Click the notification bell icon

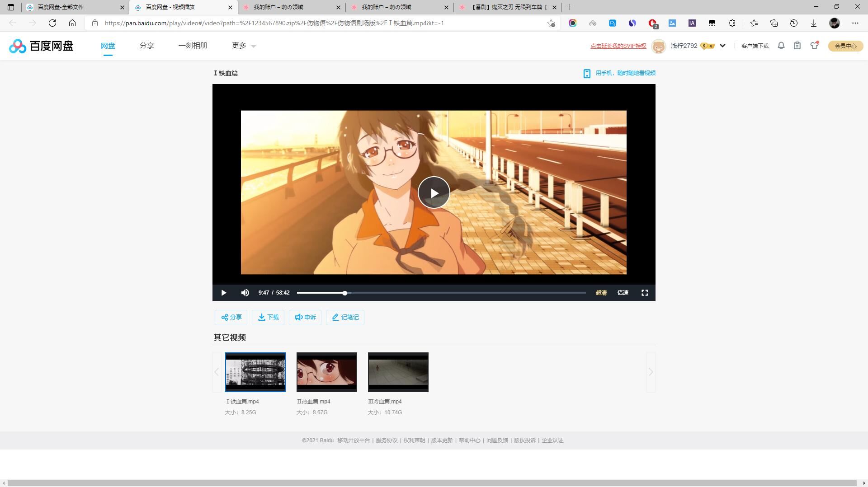point(781,46)
